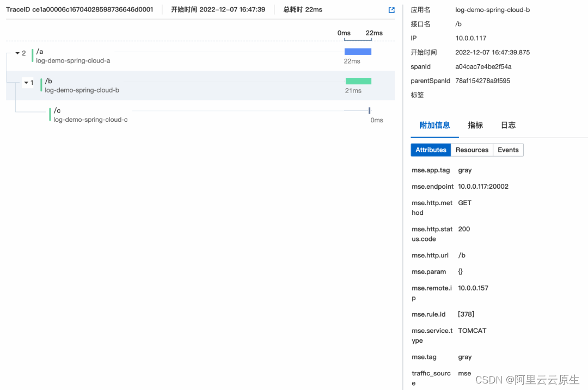This screenshot has width=588, height=390.
Task: Click the /c 0ms span marker
Action: tap(369, 110)
